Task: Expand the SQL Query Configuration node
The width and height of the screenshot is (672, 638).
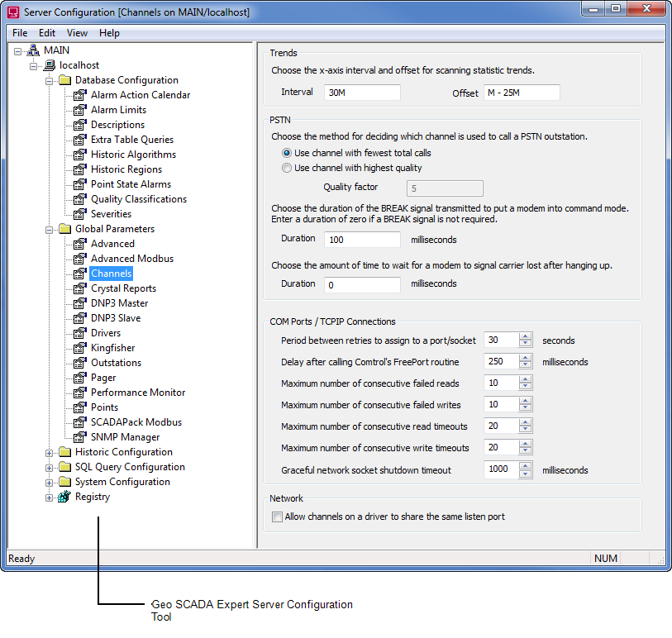Action: (49, 467)
